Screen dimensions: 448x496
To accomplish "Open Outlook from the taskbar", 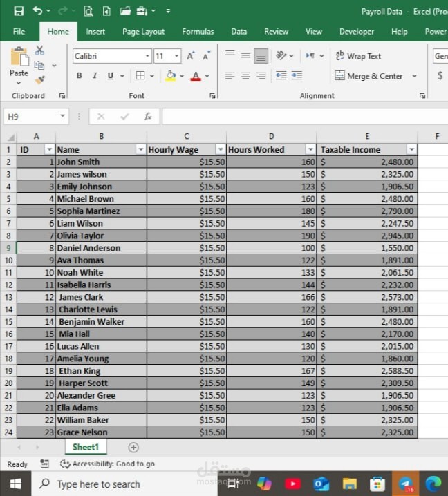I will pyautogui.click(x=321, y=484).
